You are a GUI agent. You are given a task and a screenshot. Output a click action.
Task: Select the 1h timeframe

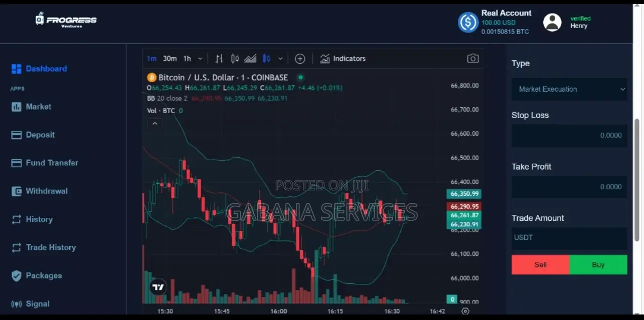(187, 59)
